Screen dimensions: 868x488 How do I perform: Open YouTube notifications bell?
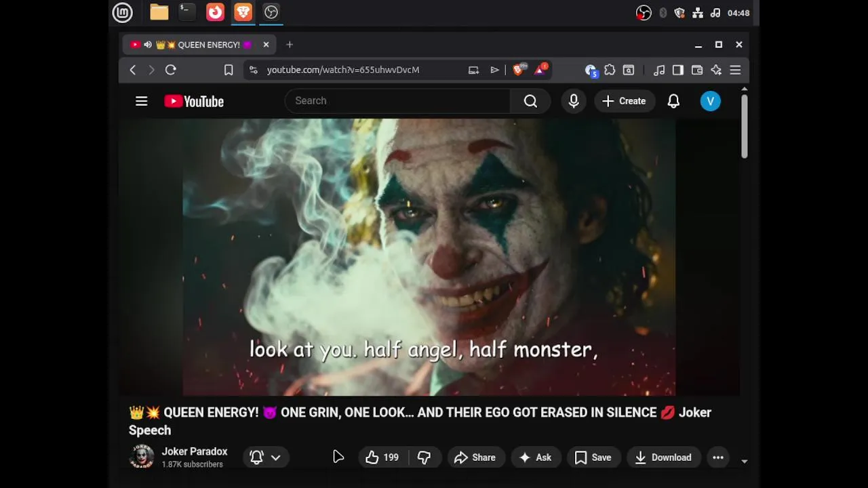(673, 101)
